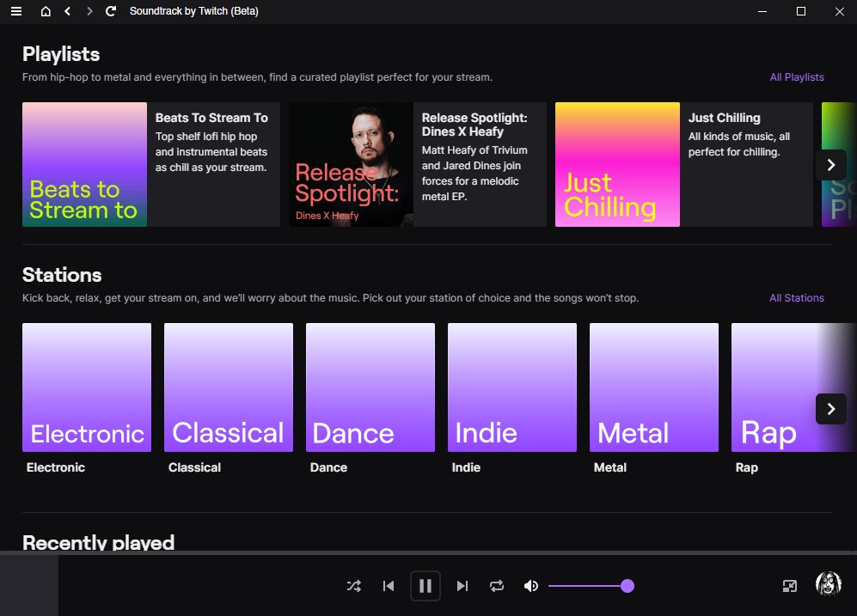This screenshot has height=616, width=857.
Task: Open Release Spotlight Dines X Heafy cover
Action: click(x=351, y=164)
